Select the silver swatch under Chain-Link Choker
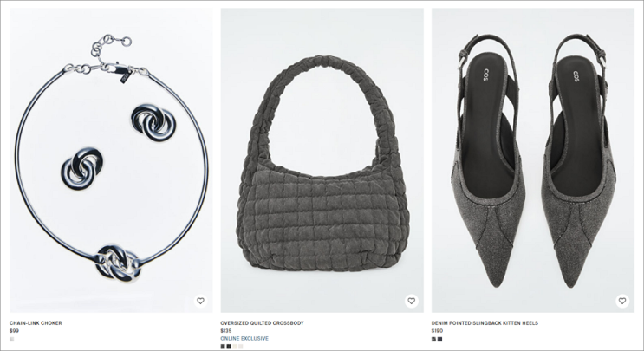 tap(12, 339)
